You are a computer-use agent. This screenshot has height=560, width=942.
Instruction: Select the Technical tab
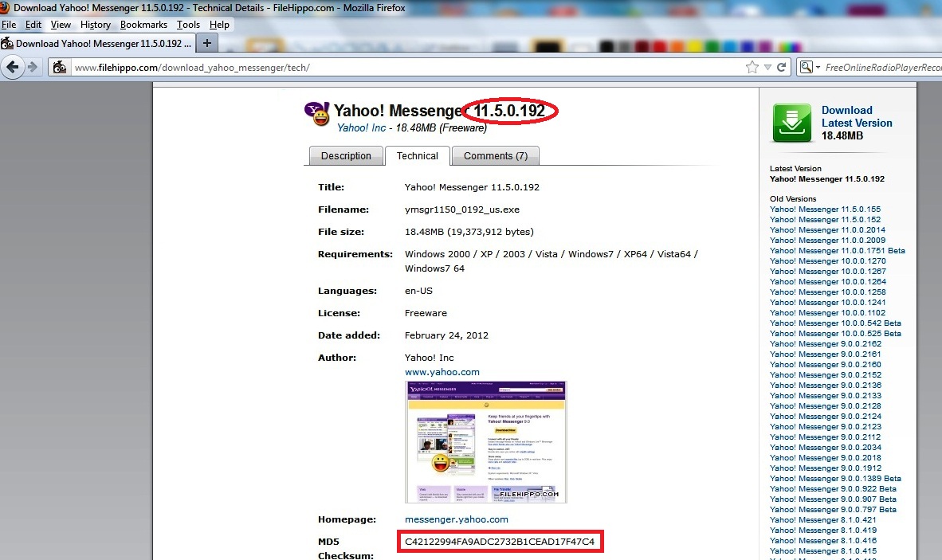tap(418, 155)
